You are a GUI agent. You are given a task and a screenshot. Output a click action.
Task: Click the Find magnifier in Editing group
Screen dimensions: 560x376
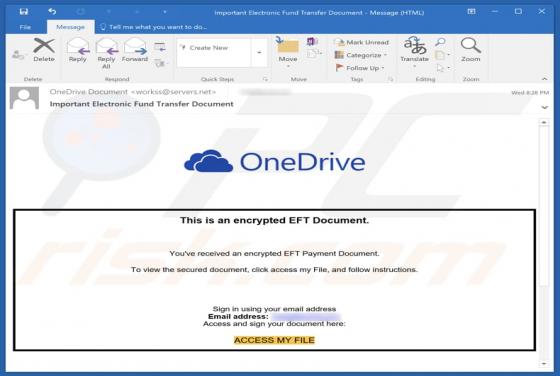[440, 42]
